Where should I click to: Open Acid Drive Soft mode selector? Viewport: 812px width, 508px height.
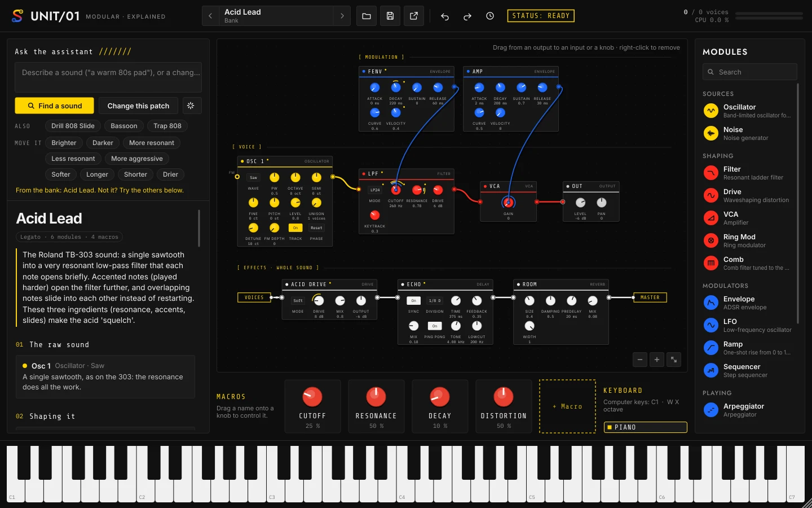click(x=298, y=300)
